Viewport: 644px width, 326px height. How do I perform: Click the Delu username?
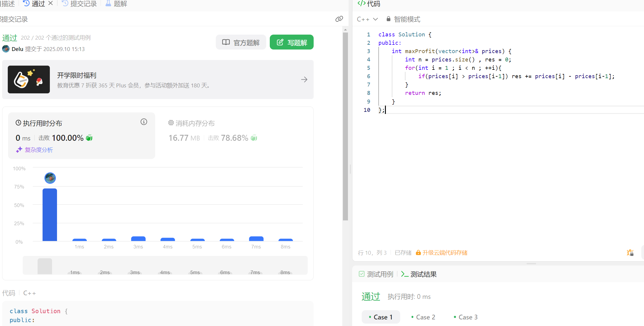(x=17, y=49)
